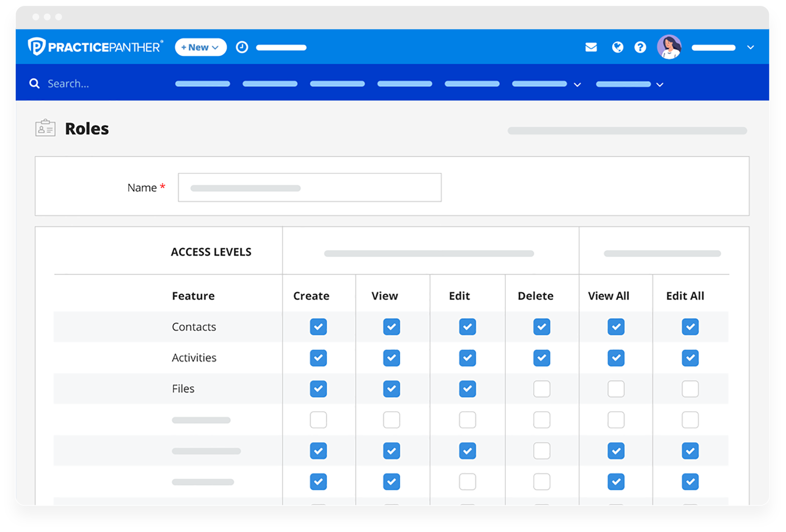
Task: Disable the Edit permission for Files
Action: coord(467,389)
